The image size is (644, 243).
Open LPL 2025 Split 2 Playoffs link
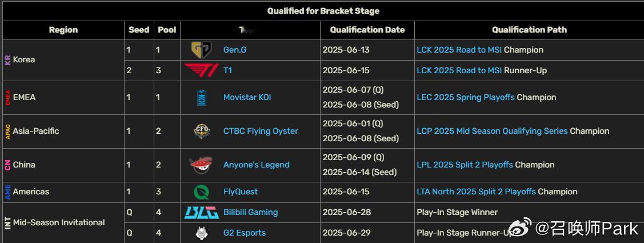465,165
